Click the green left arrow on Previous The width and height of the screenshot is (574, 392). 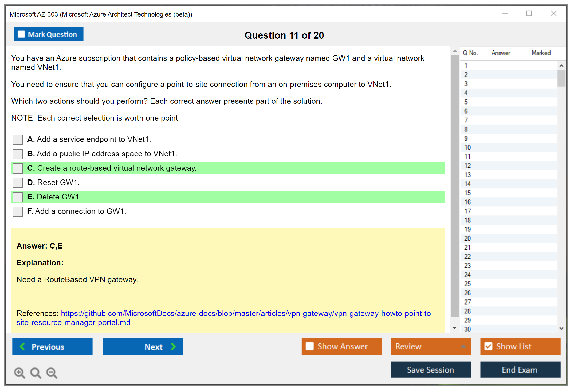tap(23, 346)
